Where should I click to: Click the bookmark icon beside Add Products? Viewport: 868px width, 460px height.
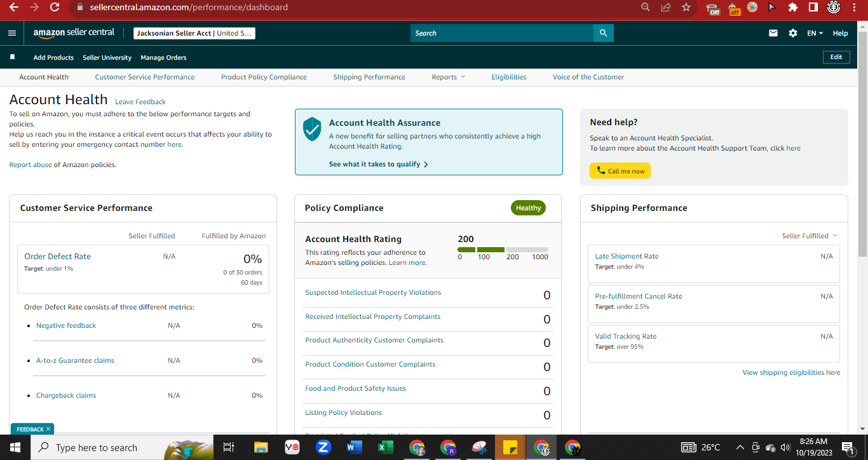click(x=12, y=57)
